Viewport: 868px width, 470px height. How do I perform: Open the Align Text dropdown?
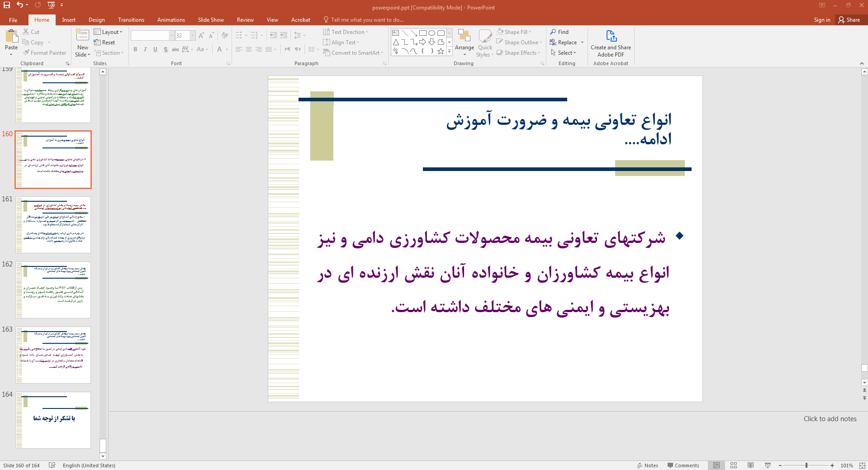coord(342,43)
